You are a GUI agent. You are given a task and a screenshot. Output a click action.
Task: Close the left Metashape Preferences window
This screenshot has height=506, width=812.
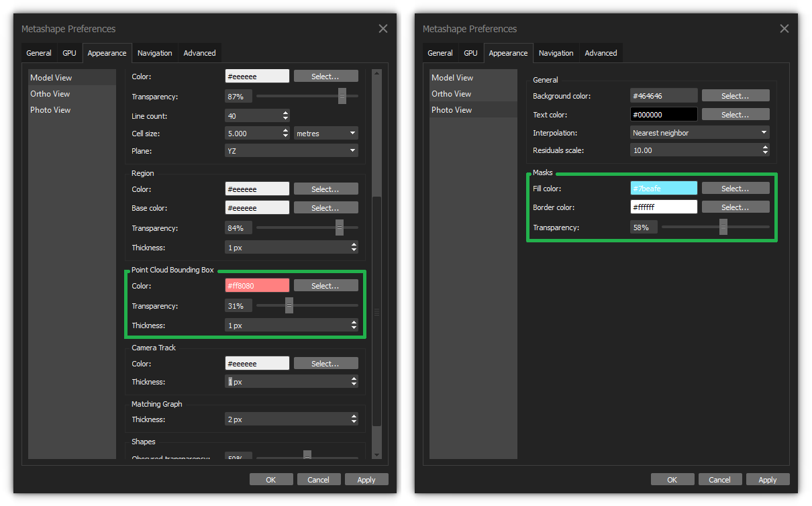pyautogui.click(x=383, y=29)
